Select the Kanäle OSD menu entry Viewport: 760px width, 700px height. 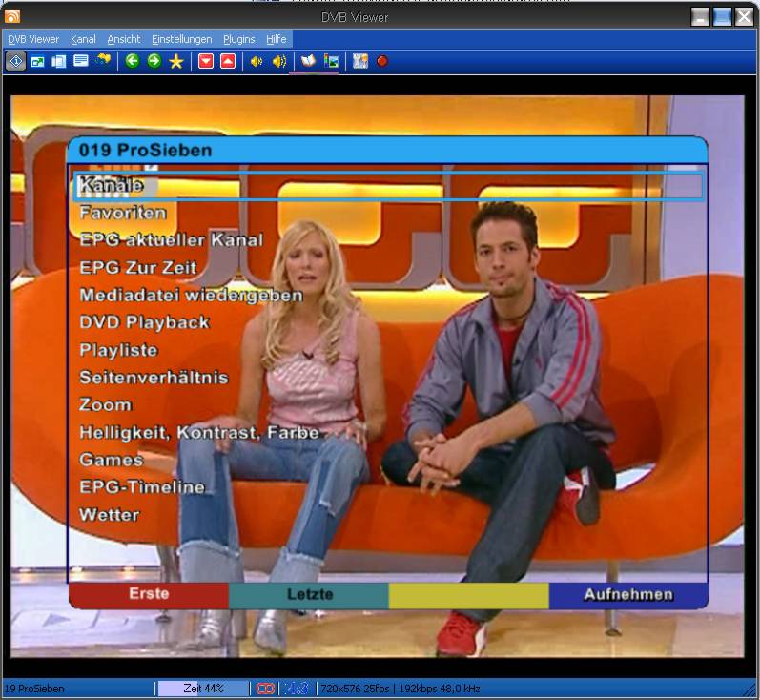[x=388, y=185]
